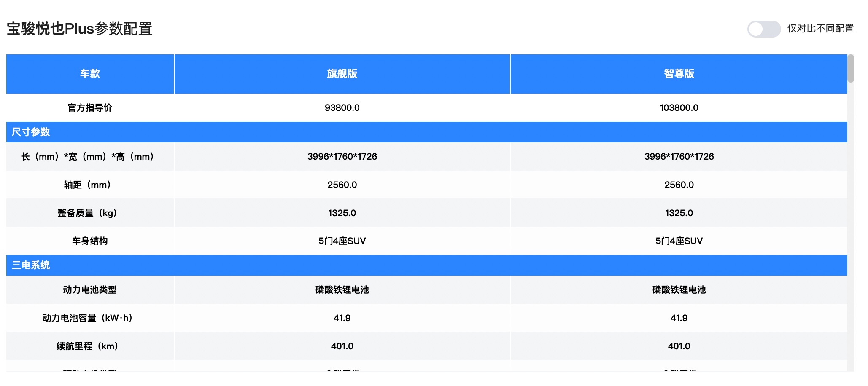The image size is (868, 386).
Task: Click the 尺寸参数 section header
Action: pos(427,132)
